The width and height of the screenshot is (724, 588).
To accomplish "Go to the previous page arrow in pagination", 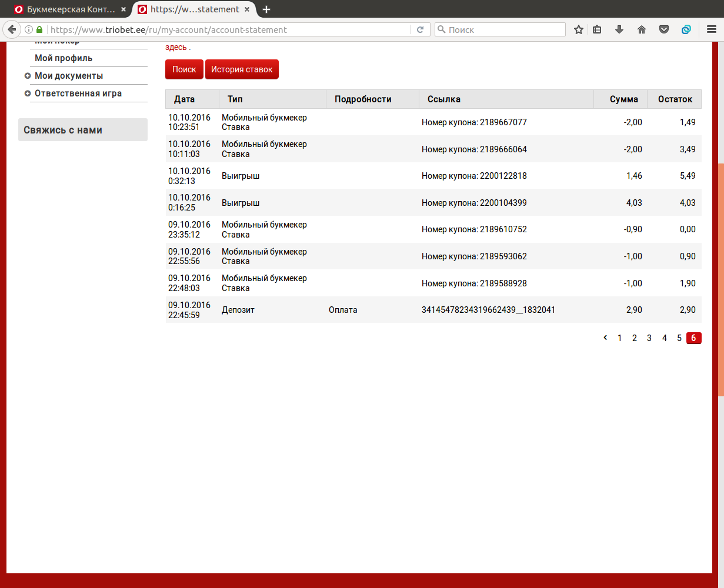I will point(605,338).
